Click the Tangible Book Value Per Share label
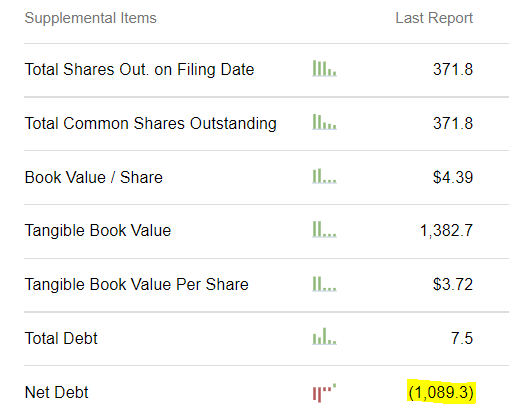The height and width of the screenshot is (419, 509). (137, 285)
